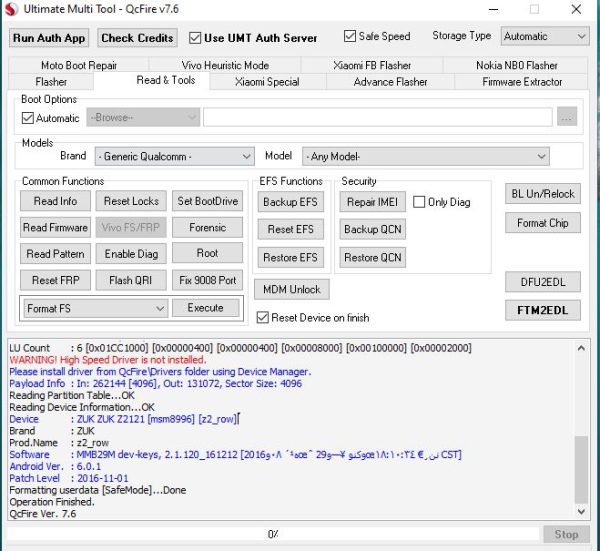Image resolution: width=600 pixels, height=551 pixels.
Task: Click the Read Firmware button
Action: click(55, 227)
